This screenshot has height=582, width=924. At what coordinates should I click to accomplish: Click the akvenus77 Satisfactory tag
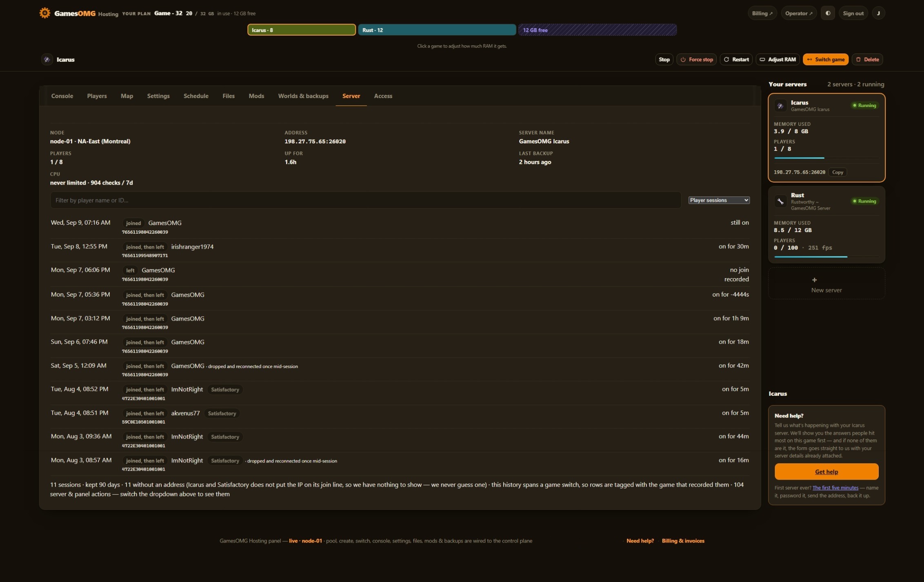pos(222,413)
